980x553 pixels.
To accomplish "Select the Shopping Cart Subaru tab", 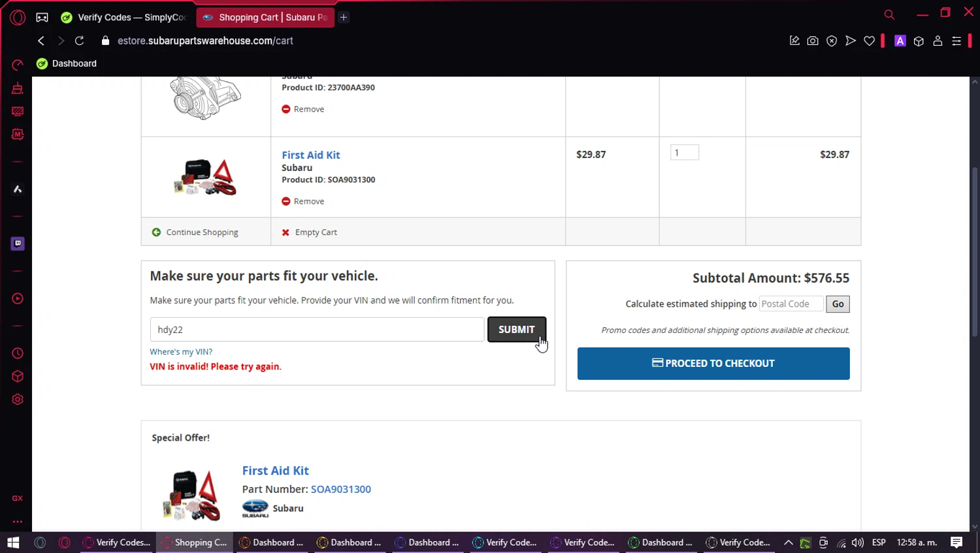I will 265,18.
